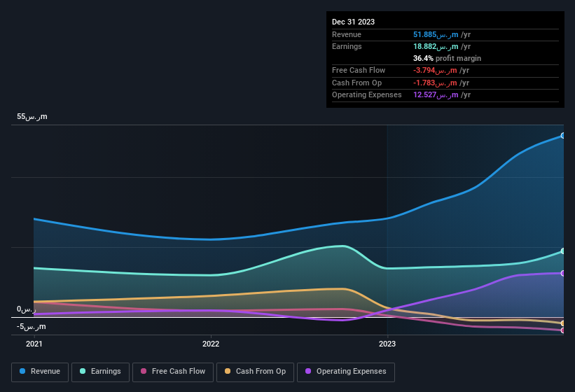Click the 55 y-axis top label
This screenshot has height=392, width=575.
click(32, 116)
